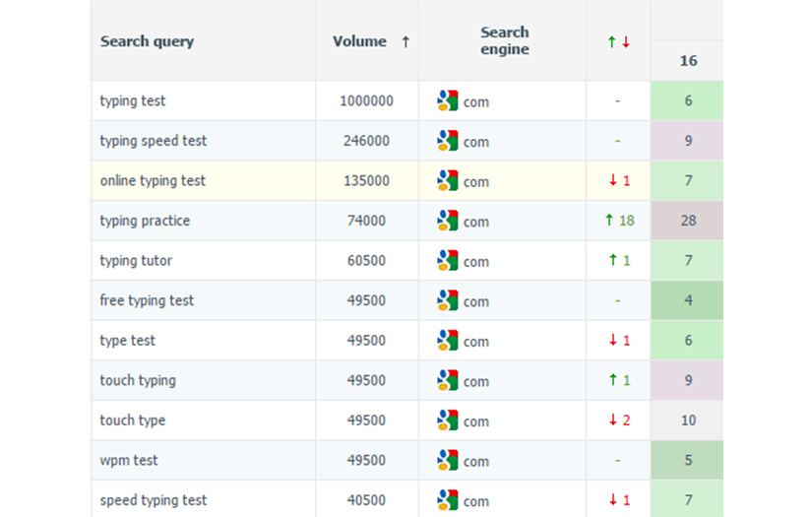Image resolution: width=812 pixels, height=517 pixels.
Task: Click volume value 135000
Action: pos(366,180)
